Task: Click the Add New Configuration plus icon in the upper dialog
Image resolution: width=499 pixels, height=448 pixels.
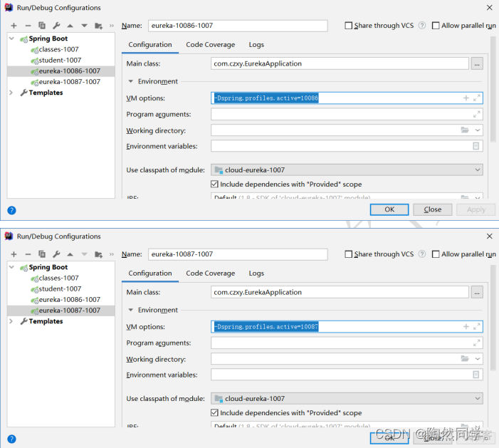Action: point(14,26)
